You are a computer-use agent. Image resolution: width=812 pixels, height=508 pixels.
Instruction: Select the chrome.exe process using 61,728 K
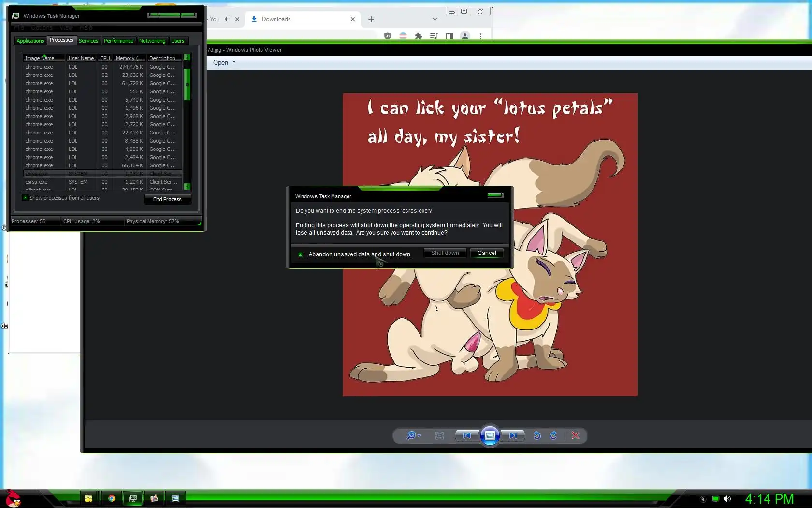pos(102,83)
